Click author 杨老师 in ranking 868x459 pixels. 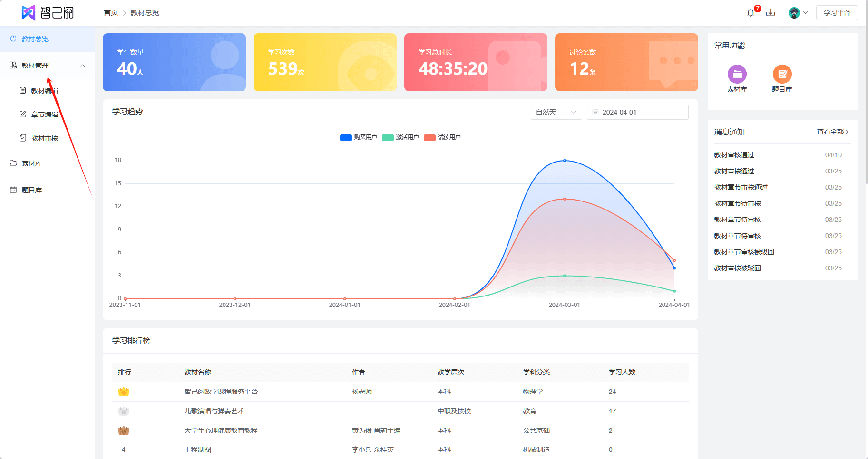[x=362, y=392]
